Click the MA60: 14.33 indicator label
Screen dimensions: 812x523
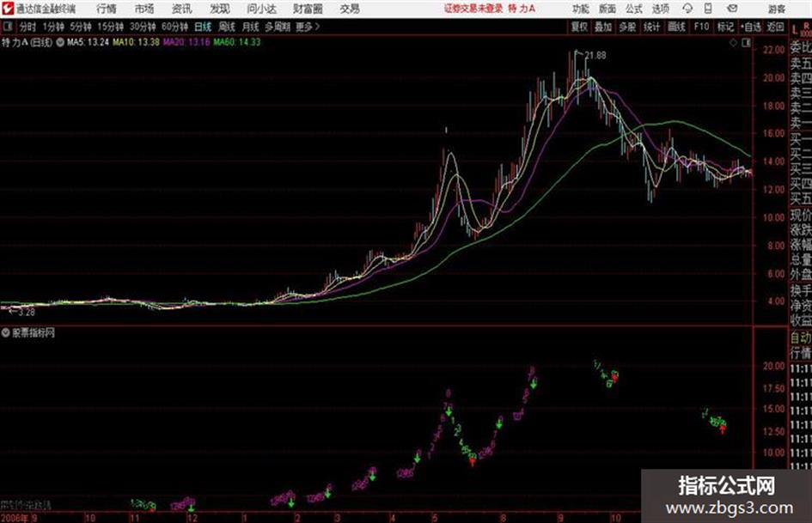click(x=236, y=42)
